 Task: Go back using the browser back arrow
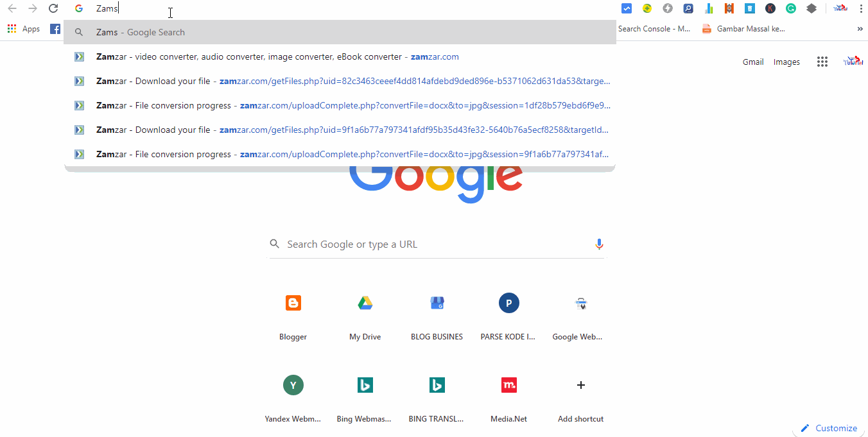pyautogui.click(x=12, y=8)
